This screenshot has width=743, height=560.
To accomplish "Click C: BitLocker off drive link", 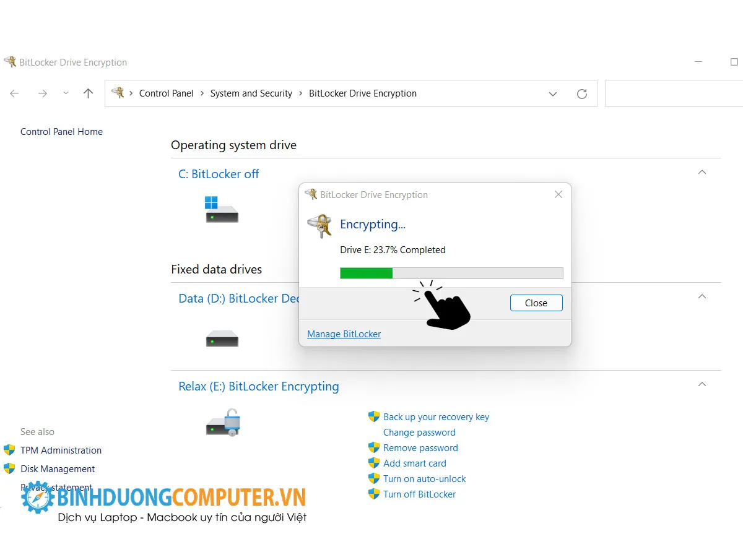I will [219, 174].
